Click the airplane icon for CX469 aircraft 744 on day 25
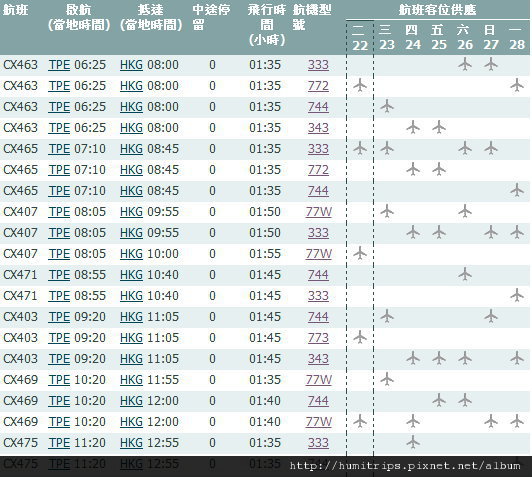The image size is (532, 477). pyautogui.click(x=439, y=400)
